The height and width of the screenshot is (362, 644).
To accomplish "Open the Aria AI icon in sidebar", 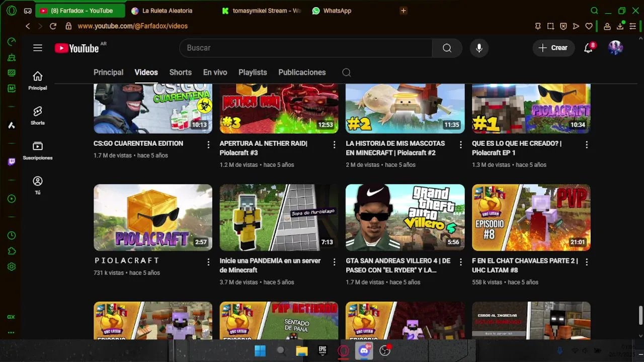I will [12, 125].
